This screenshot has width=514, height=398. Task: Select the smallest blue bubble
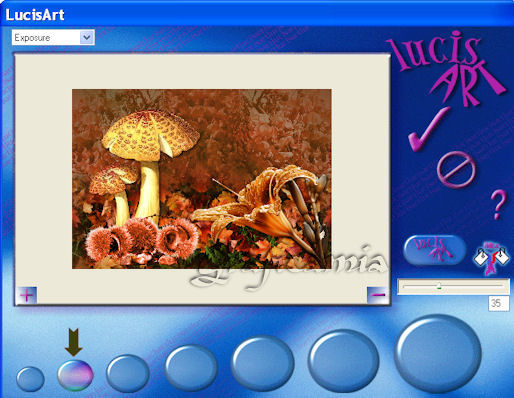click(x=30, y=379)
